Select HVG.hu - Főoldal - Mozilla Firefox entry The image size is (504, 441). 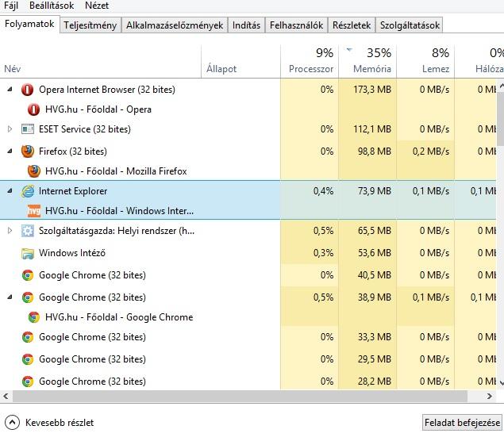116,171
